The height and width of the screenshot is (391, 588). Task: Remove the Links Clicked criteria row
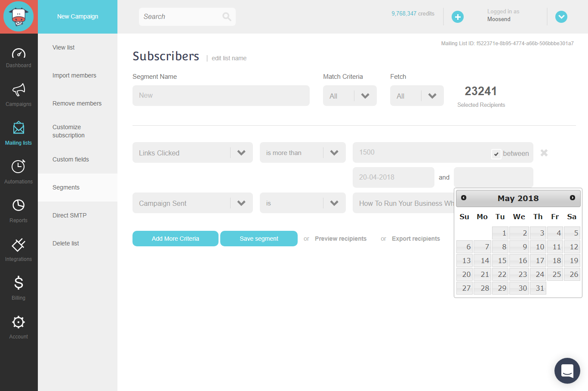(544, 152)
